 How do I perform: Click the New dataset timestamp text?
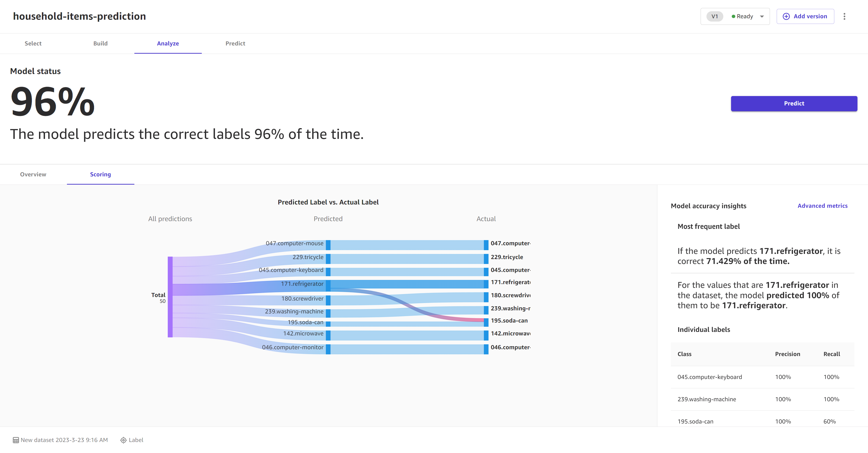pos(64,440)
